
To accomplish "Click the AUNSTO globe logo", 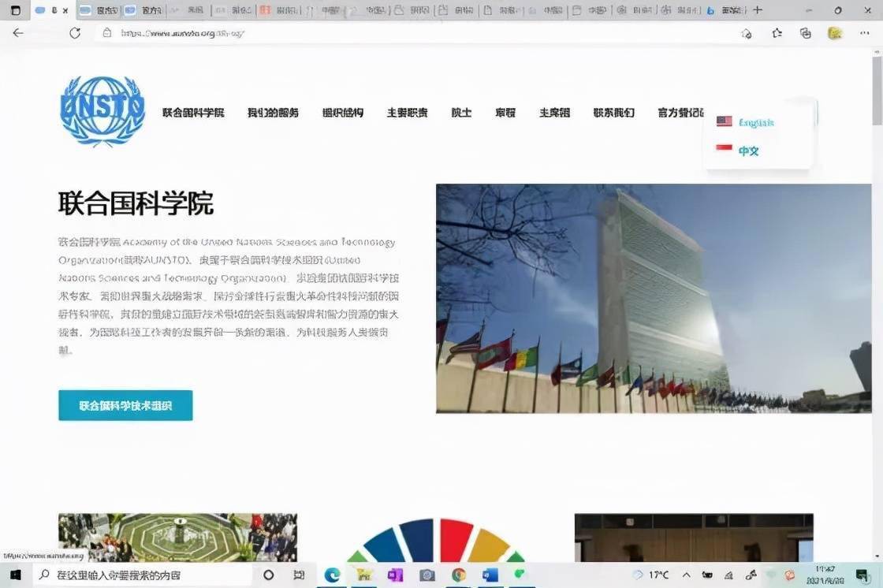I will pyautogui.click(x=102, y=110).
